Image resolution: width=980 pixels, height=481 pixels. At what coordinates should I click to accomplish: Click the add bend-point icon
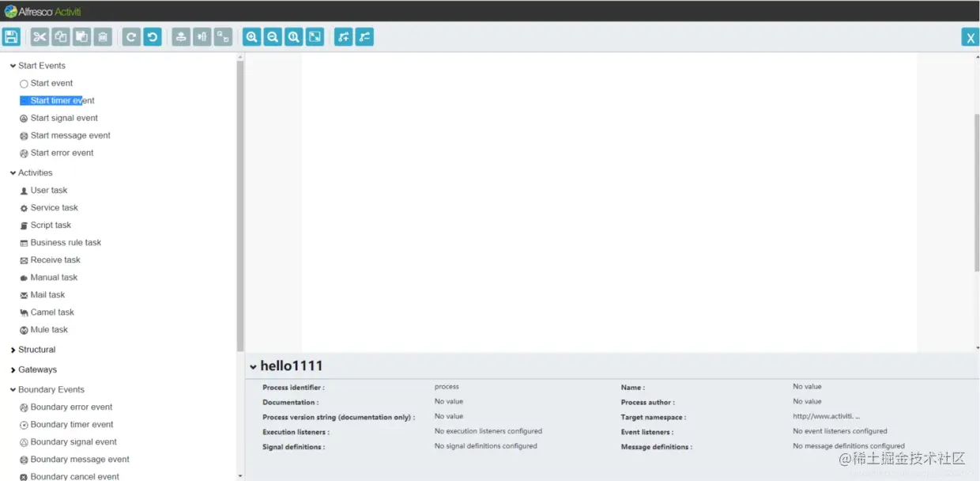pyautogui.click(x=343, y=36)
